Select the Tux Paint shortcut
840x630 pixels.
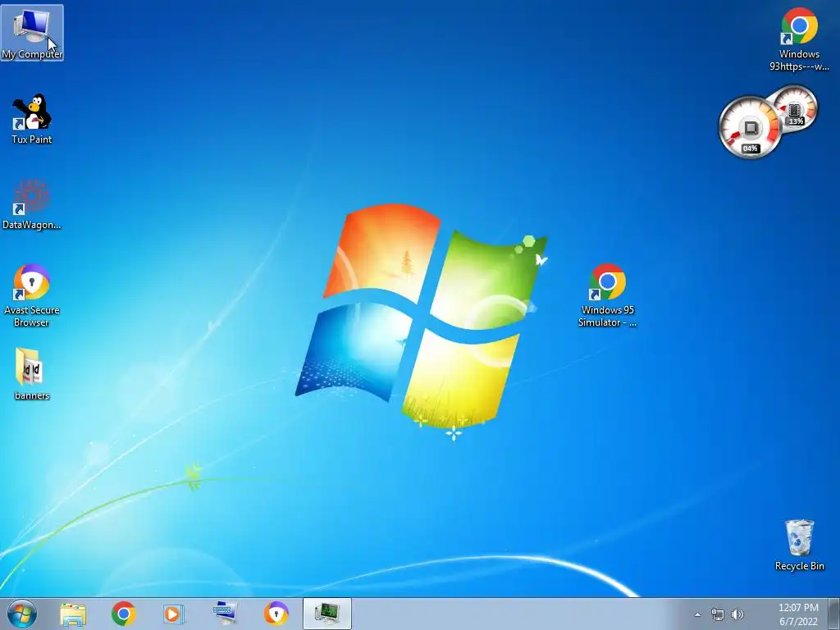tap(32, 119)
